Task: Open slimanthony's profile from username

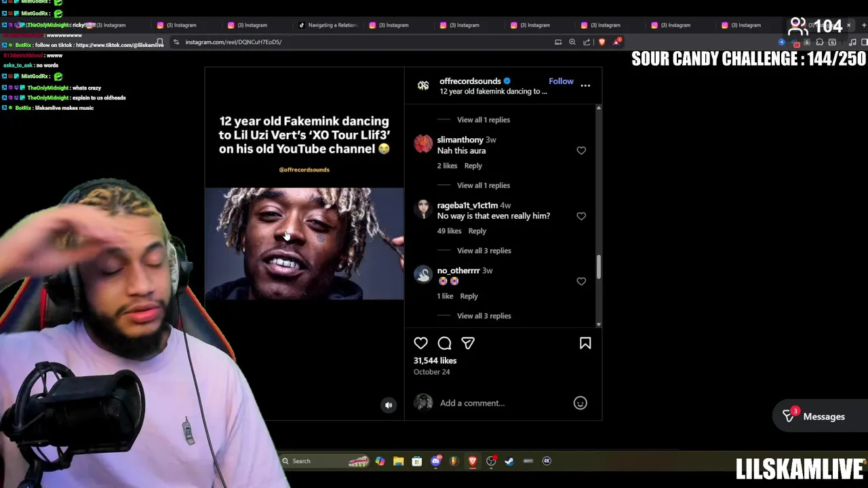Action: click(460, 140)
